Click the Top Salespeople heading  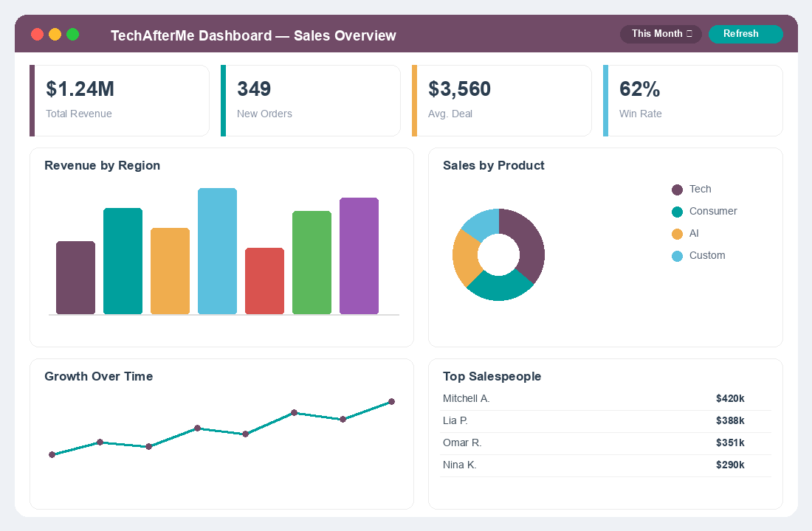tap(492, 376)
